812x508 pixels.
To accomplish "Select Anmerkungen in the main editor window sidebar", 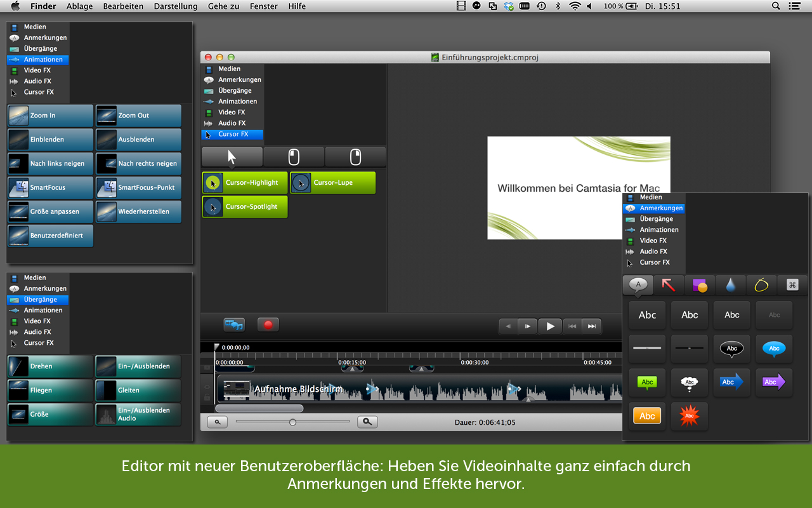I will pyautogui.click(x=232, y=80).
